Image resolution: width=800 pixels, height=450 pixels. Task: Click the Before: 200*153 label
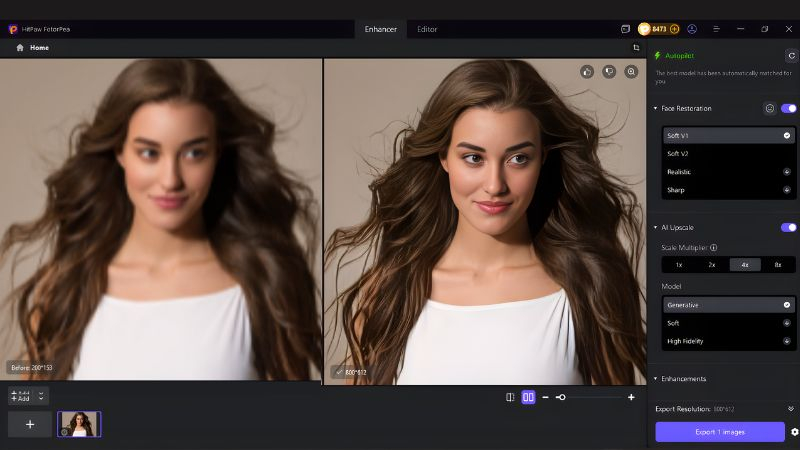pos(32,367)
